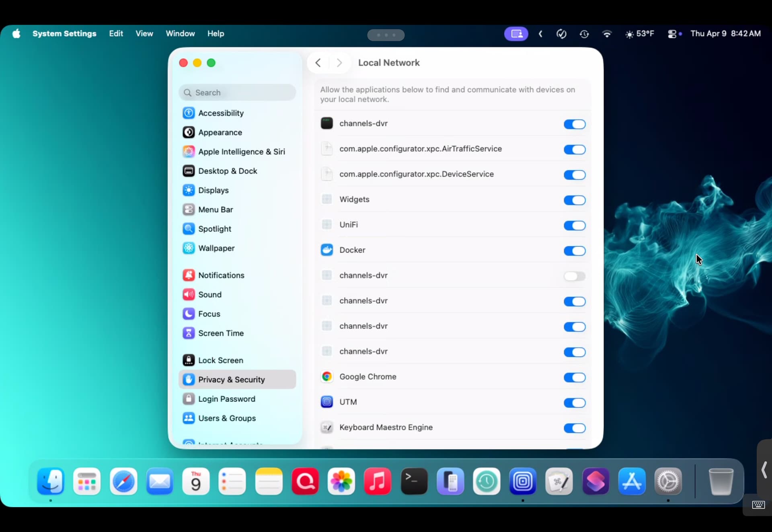Open the View menu
This screenshot has height=532, width=772.
[144, 34]
